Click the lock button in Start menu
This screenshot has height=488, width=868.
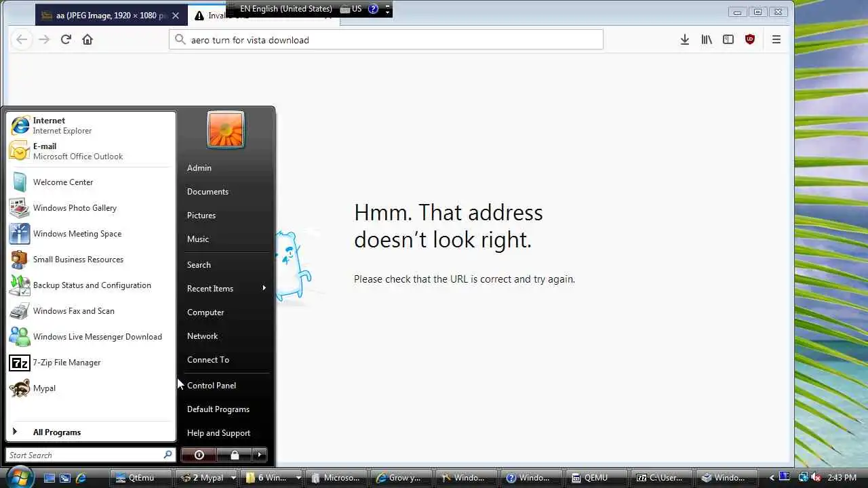coord(235,455)
